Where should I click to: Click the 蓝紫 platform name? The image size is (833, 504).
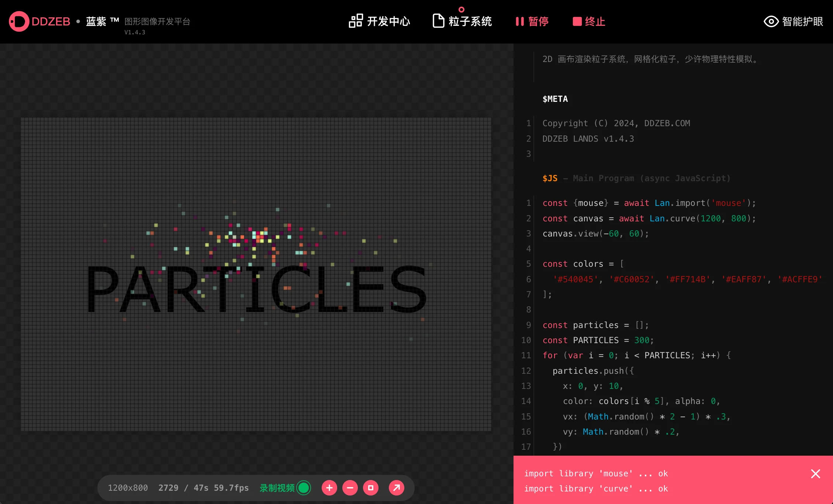point(96,21)
